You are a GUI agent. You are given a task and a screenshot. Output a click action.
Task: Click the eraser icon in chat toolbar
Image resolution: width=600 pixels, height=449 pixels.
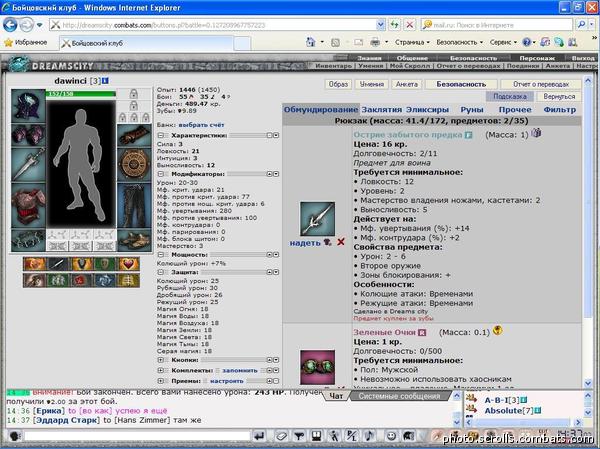(x=281, y=436)
